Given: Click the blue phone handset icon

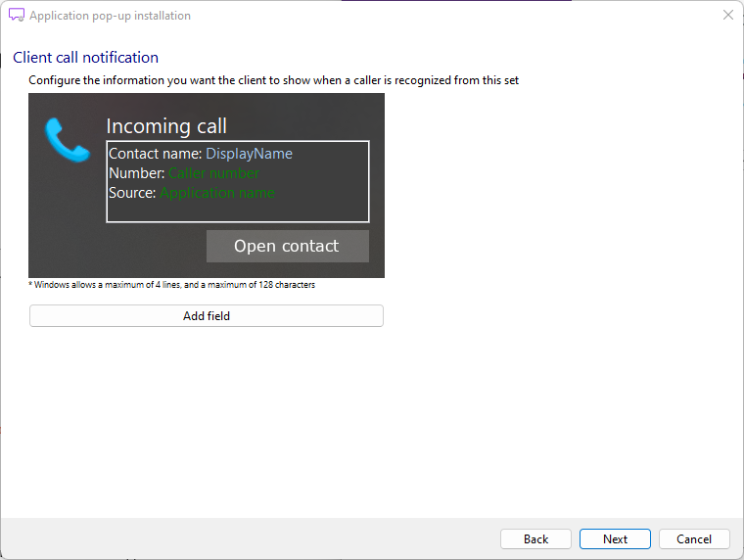Looking at the screenshot, I should pos(67,140).
